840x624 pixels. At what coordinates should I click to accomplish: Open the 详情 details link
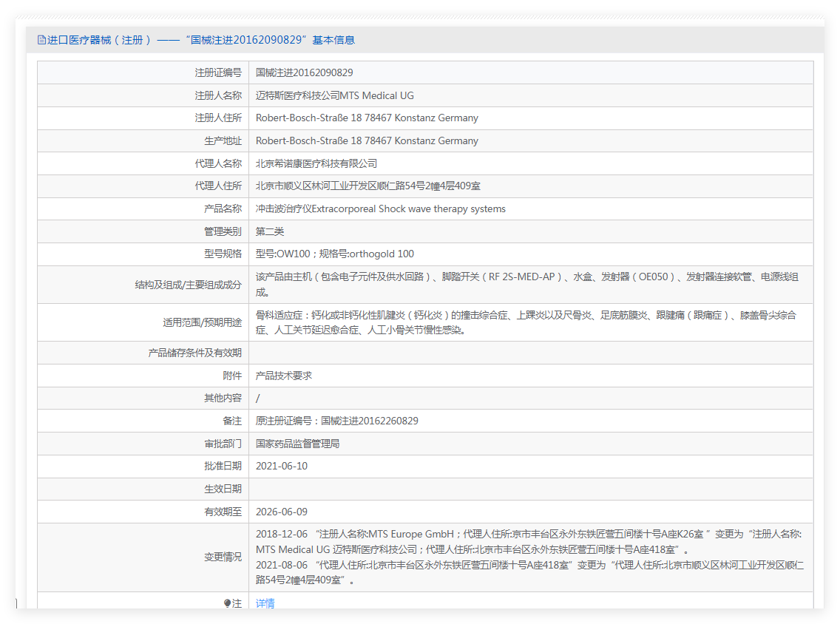pyautogui.click(x=265, y=603)
